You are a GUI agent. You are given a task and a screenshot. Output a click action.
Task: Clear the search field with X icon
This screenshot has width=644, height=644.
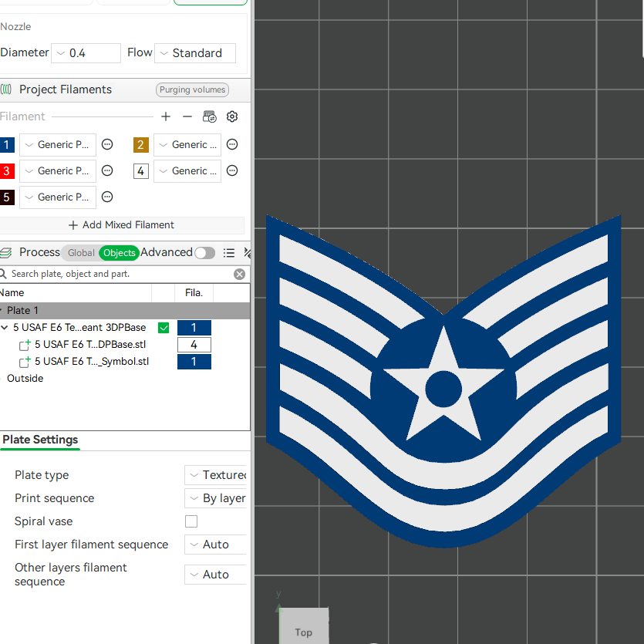pos(239,274)
